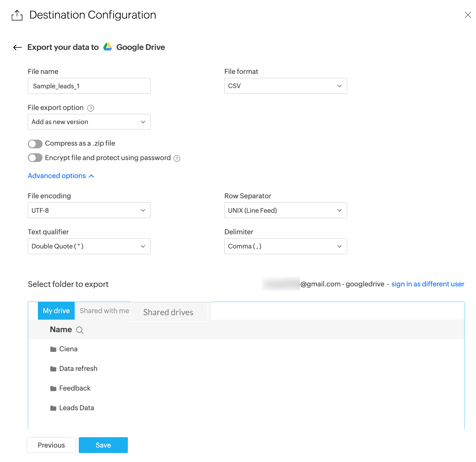Open the Shared drives tab
476x462 pixels.
168,312
